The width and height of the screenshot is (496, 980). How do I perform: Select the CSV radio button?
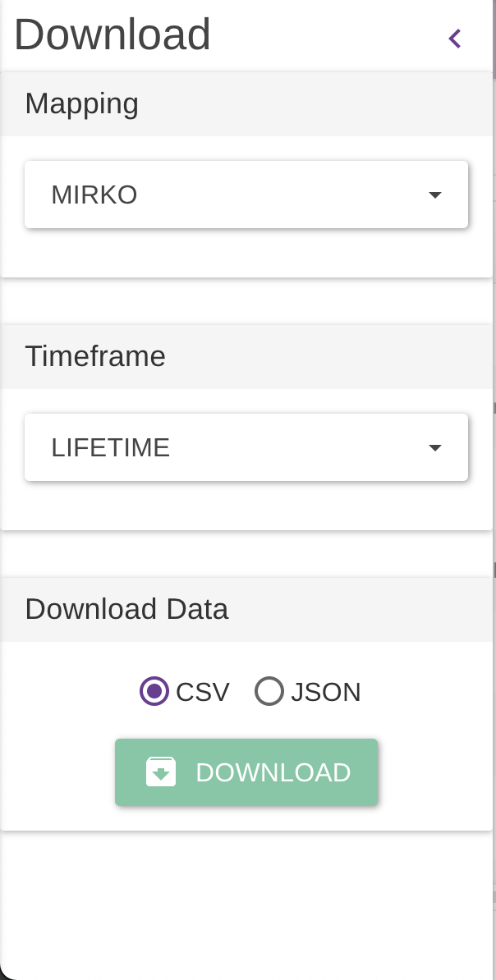tap(154, 692)
